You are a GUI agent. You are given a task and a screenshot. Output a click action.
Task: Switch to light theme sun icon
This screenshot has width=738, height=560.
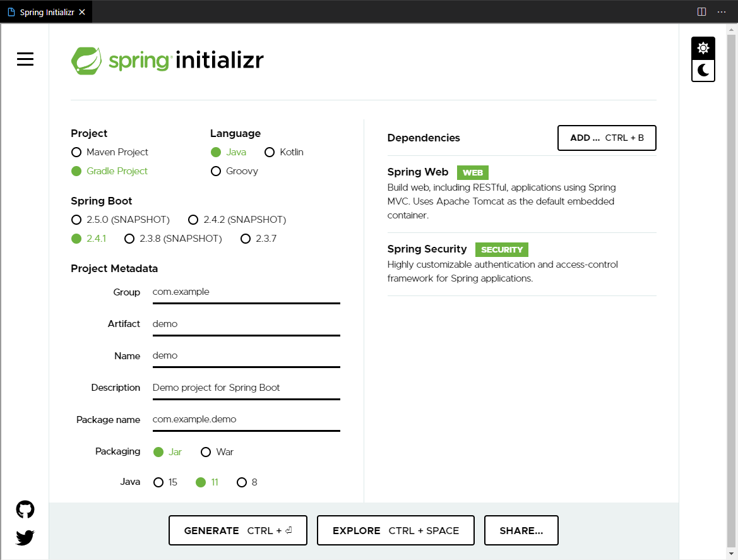click(703, 48)
